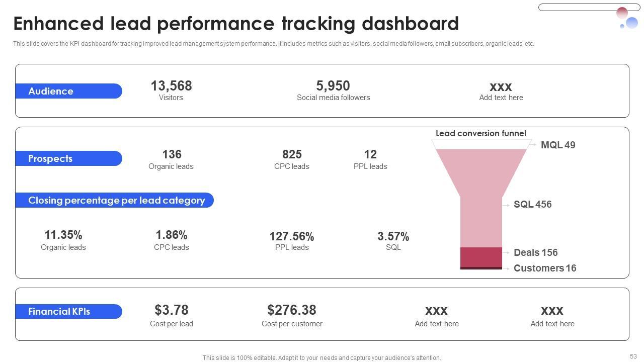Click the MQL 49 funnel label

click(557, 145)
